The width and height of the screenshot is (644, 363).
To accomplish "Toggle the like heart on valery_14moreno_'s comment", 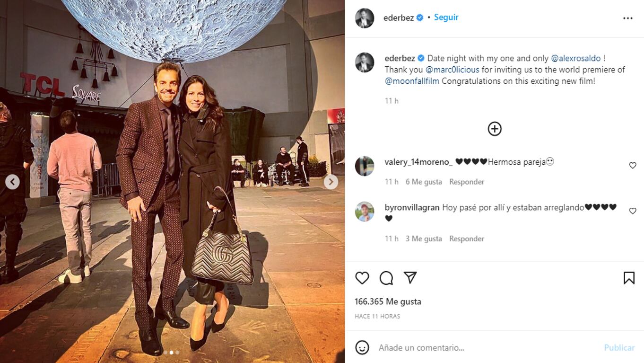I will [633, 165].
